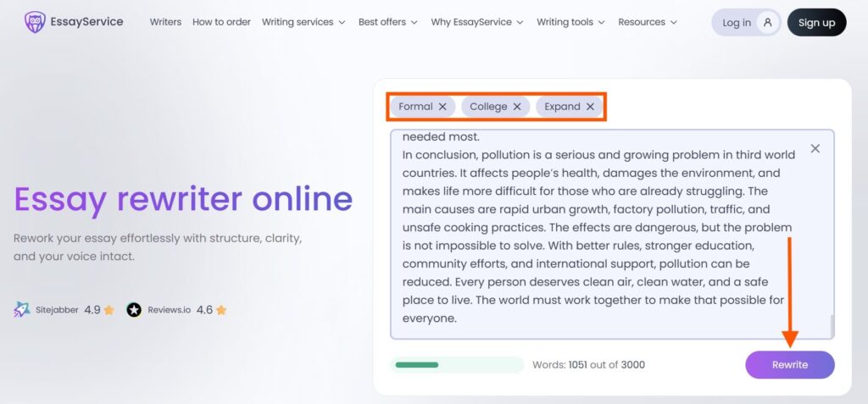Expand the Writing tools menu

click(570, 22)
